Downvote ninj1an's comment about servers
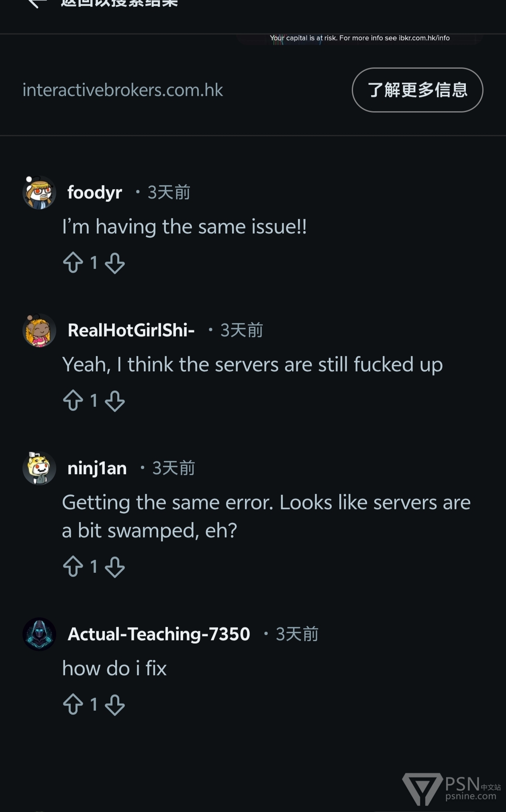 (115, 567)
